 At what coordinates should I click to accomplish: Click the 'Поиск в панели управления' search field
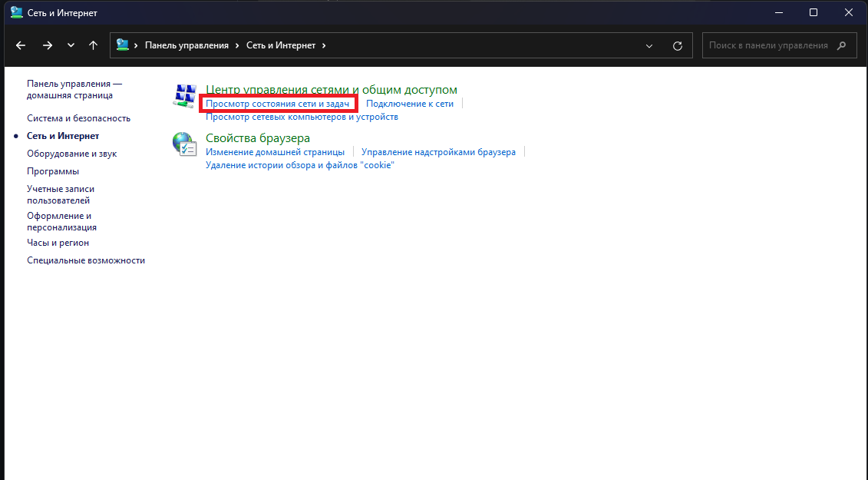point(767,45)
